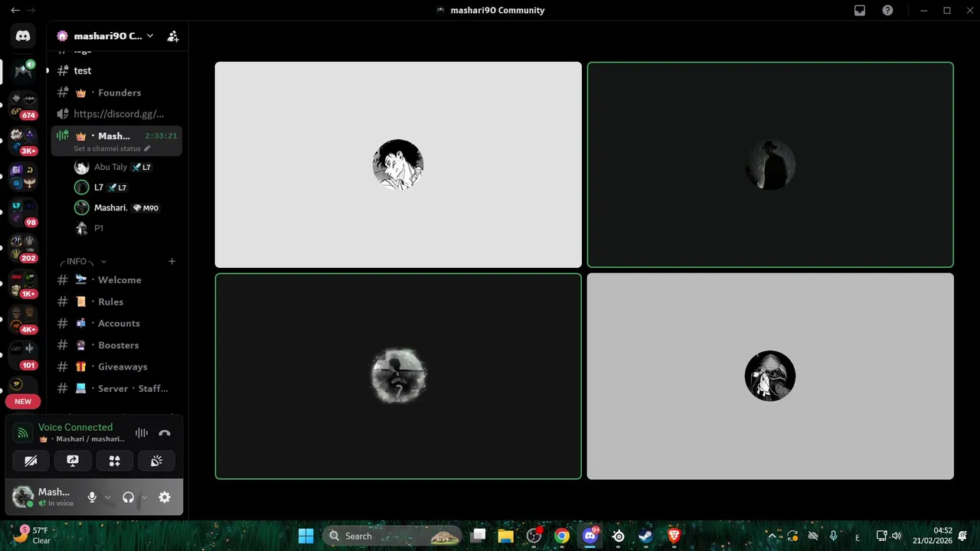Open server folder with 3K+ badge
Image resolution: width=980 pixels, height=551 pixels.
(23, 141)
